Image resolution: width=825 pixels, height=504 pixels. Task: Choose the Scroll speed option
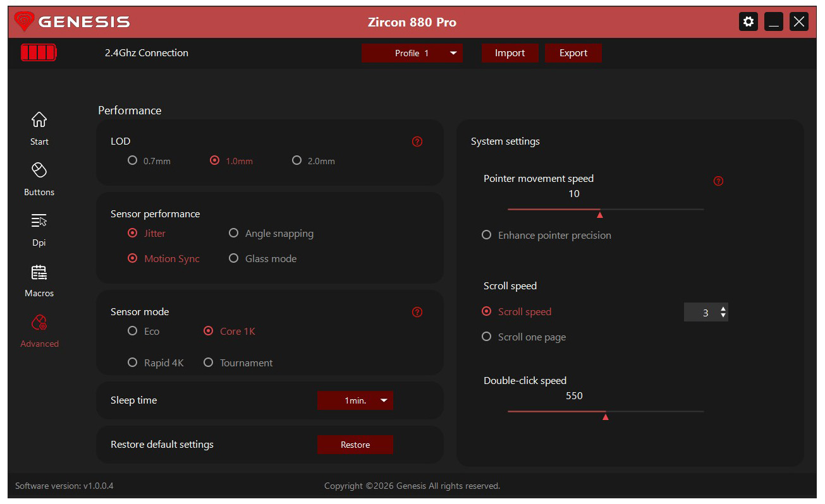[x=516, y=312]
